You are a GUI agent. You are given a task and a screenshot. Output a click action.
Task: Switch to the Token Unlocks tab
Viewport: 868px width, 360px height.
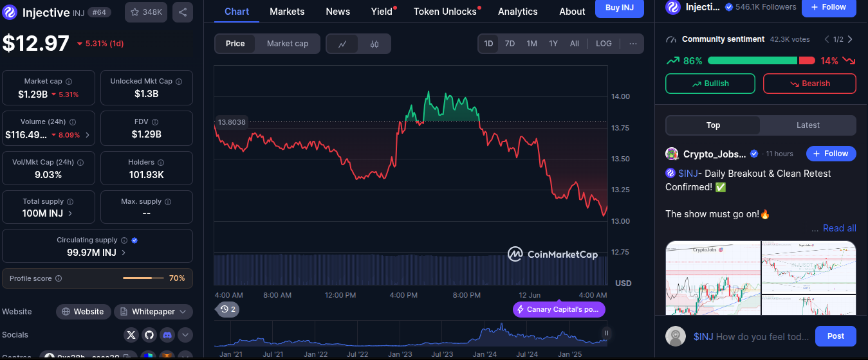pyautogui.click(x=445, y=12)
